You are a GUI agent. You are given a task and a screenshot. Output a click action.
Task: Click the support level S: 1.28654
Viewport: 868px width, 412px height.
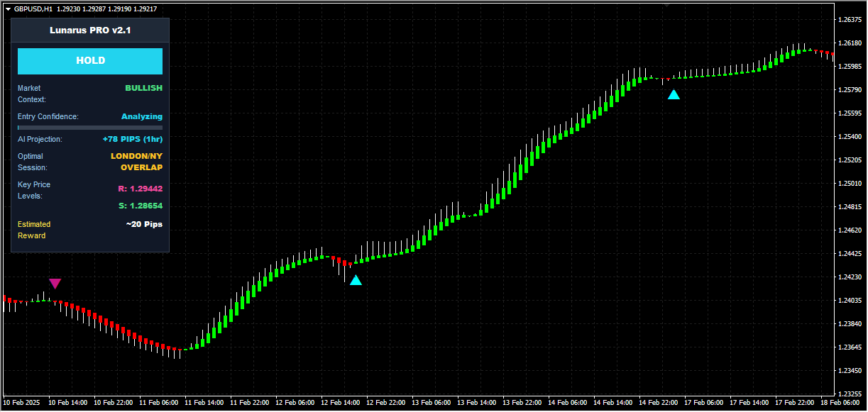pyautogui.click(x=140, y=206)
